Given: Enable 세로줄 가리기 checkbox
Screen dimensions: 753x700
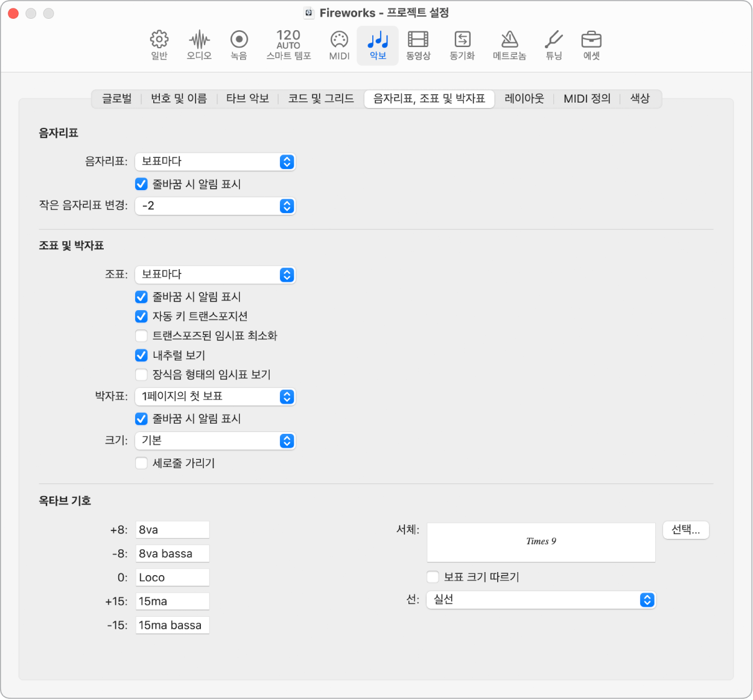Looking at the screenshot, I should point(141,463).
